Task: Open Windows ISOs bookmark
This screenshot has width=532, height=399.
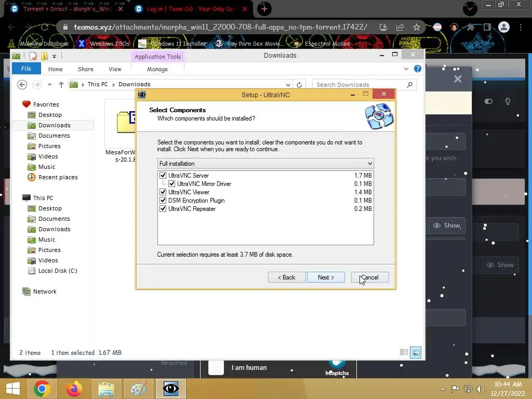Action: [103, 44]
